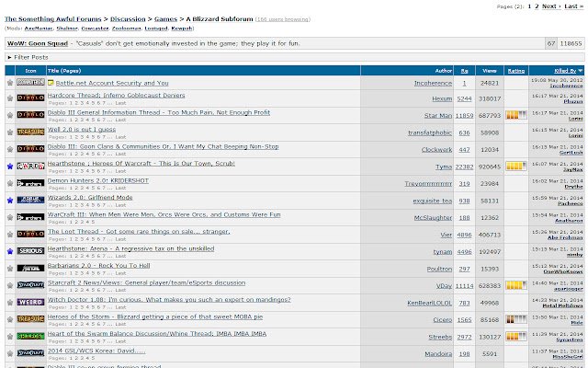
Task: Click rating bar for Heart of the Swarm thread
Action: coord(516,336)
